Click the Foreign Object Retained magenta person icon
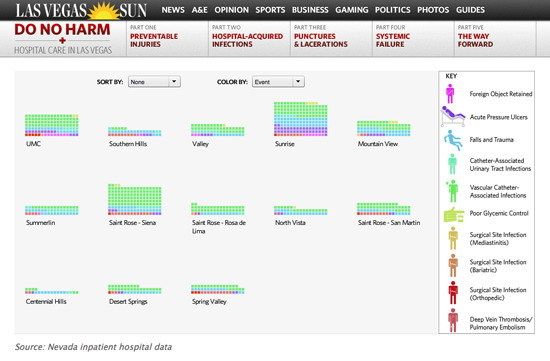Image resolution: width=550 pixels, height=361 pixels. (x=450, y=94)
